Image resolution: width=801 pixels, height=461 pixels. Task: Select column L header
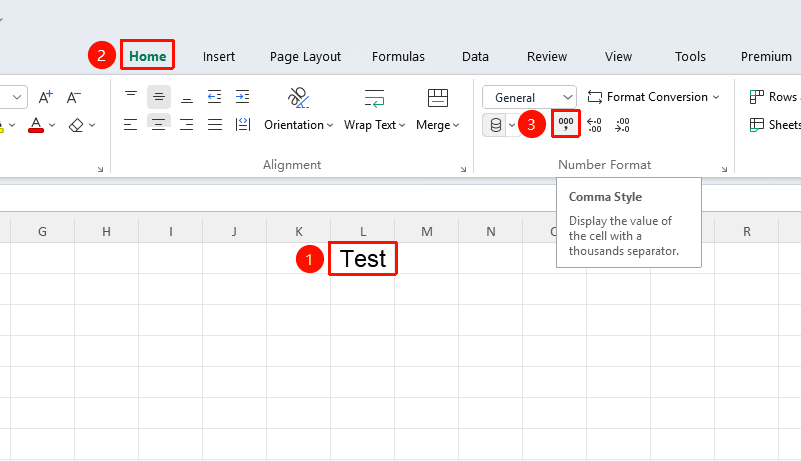point(363,232)
